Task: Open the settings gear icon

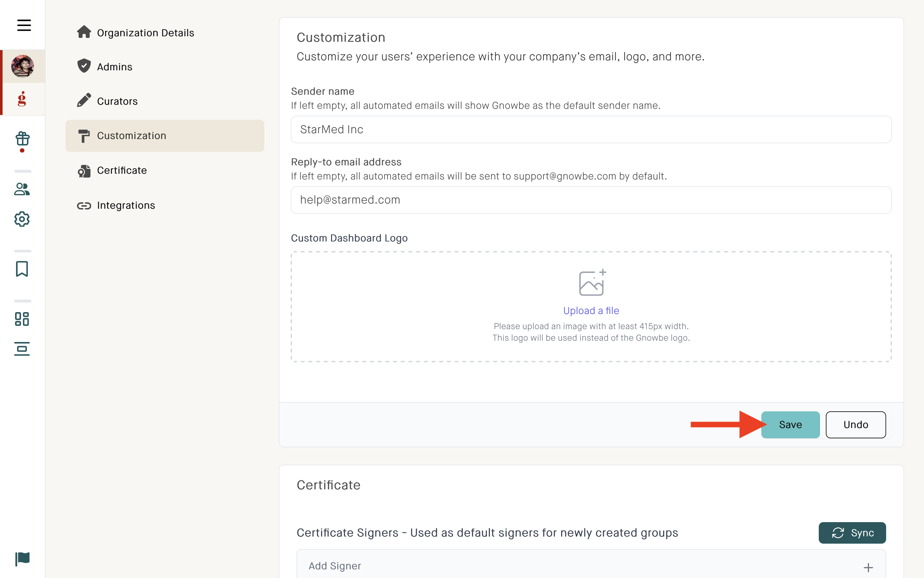Action: pyautogui.click(x=22, y=219)
